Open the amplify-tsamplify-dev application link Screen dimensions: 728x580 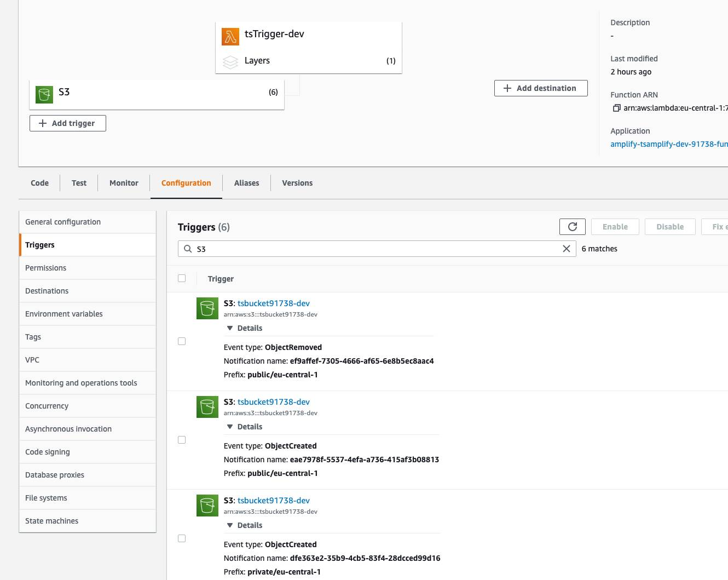point(669,144)
